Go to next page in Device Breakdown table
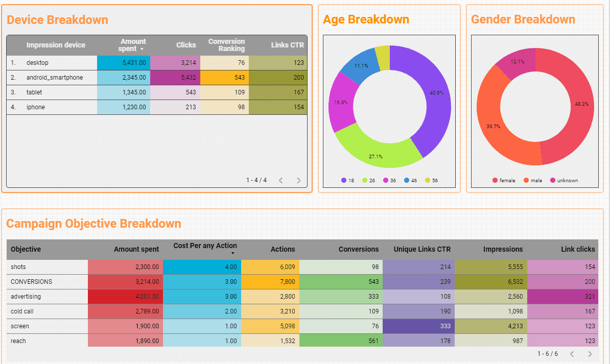 point(299,180)
